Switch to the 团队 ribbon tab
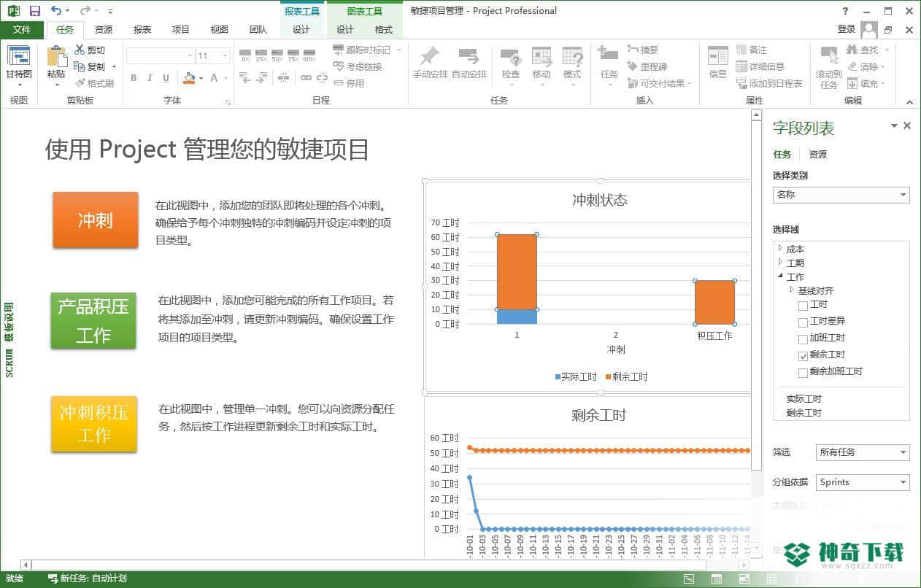This screenshot has height=588, width=921. (258, 30)
